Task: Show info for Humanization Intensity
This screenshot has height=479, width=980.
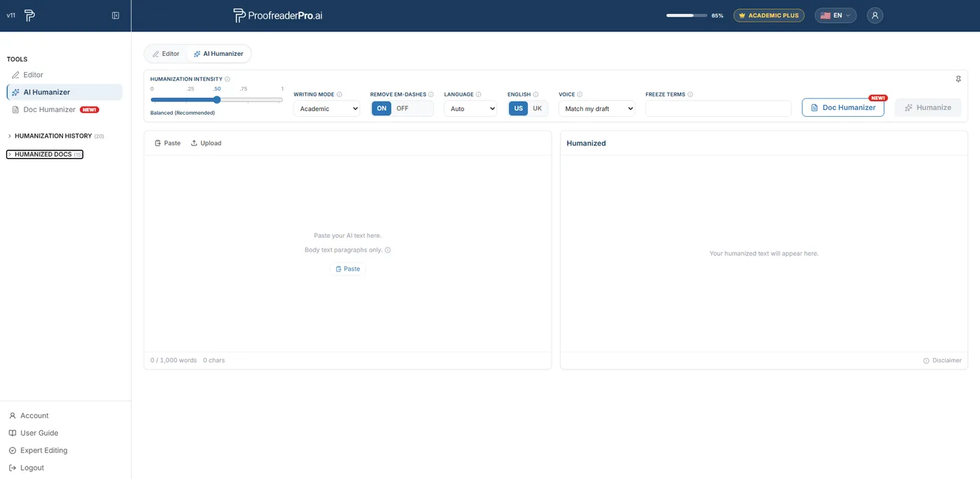Action: pyautogui.click(x=227, y=79)
